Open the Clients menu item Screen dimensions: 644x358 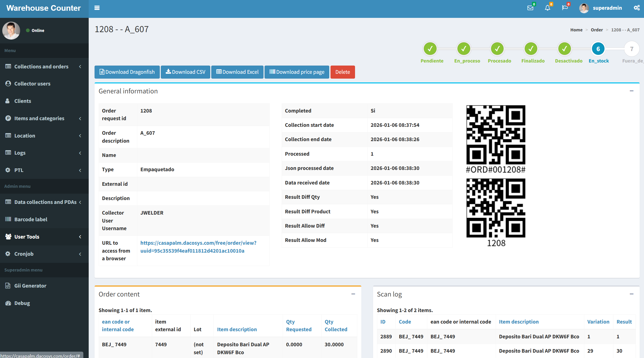point(23,101)
